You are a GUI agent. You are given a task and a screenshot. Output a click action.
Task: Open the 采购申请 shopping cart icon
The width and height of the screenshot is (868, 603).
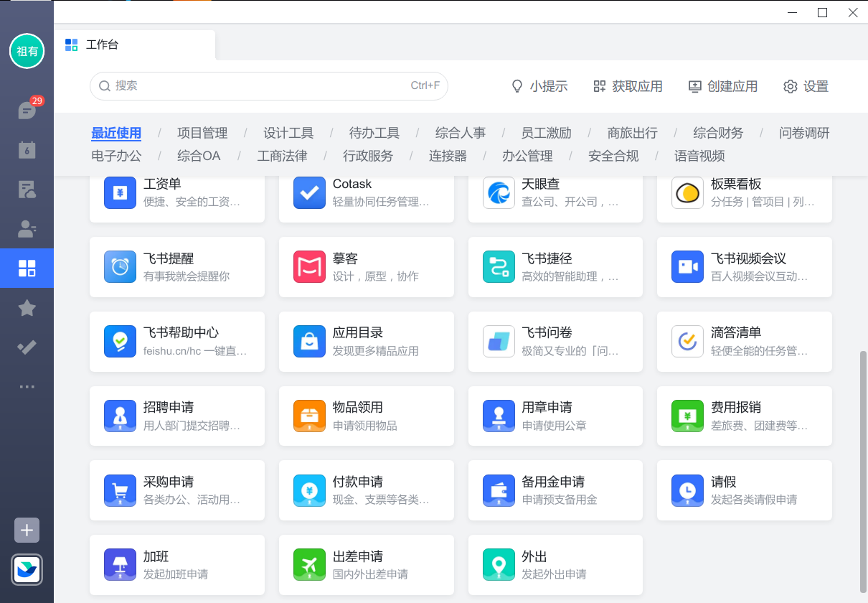[x=120, y=490]
